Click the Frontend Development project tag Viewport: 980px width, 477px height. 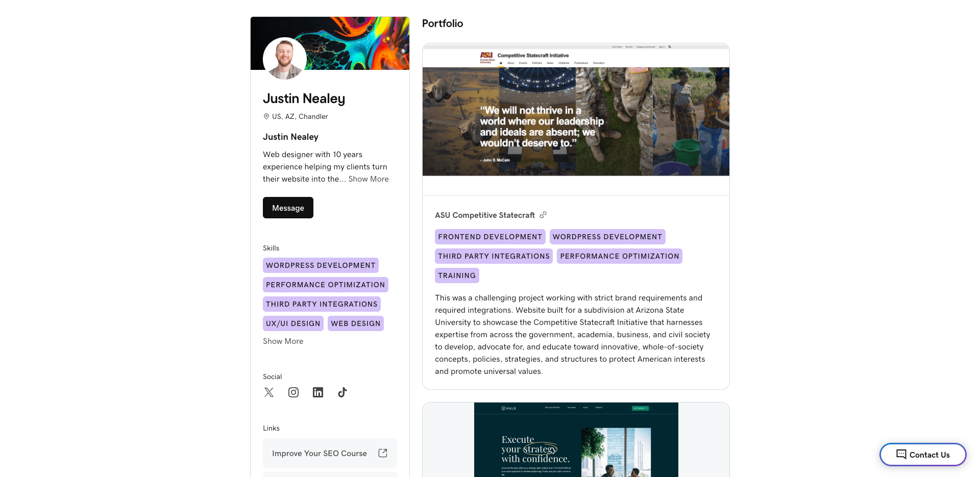490,237
